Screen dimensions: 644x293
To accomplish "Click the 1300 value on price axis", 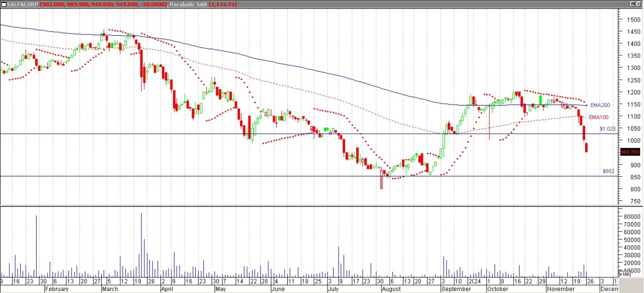I will click(x=633, y=68).
